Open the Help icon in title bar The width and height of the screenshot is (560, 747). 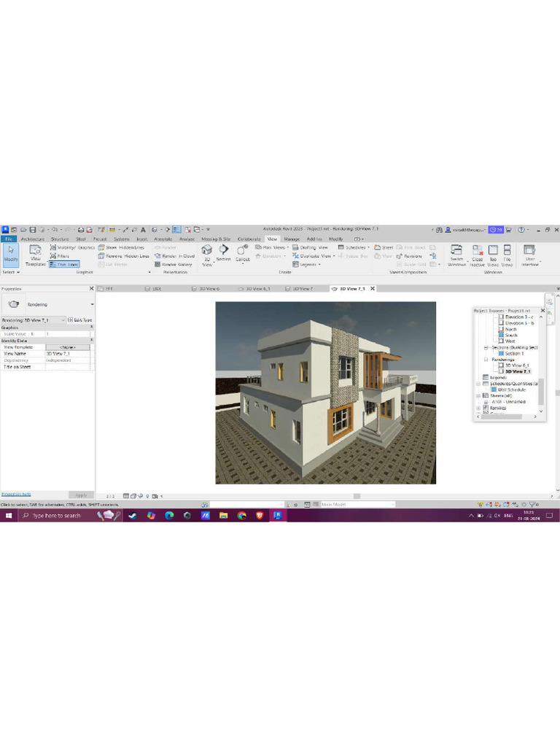click(521, 230)
